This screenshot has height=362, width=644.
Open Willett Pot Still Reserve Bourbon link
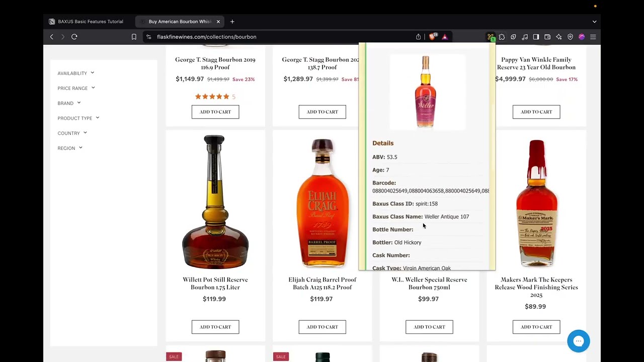pyautogui.click(x=215, y=284)
